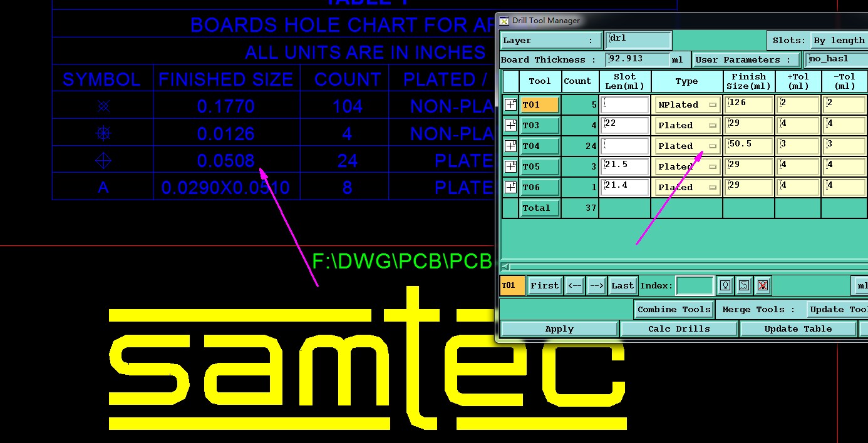868x443 pixels.
Task: Click the T03 row symbol icon
Action: pyautogui.click(x=511, y=125)
